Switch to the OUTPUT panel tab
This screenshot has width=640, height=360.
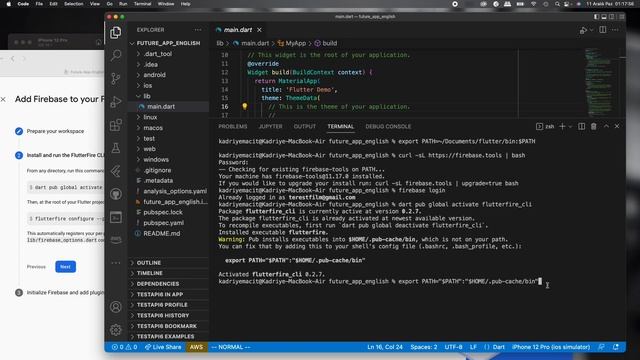click(x=304, y=127)
